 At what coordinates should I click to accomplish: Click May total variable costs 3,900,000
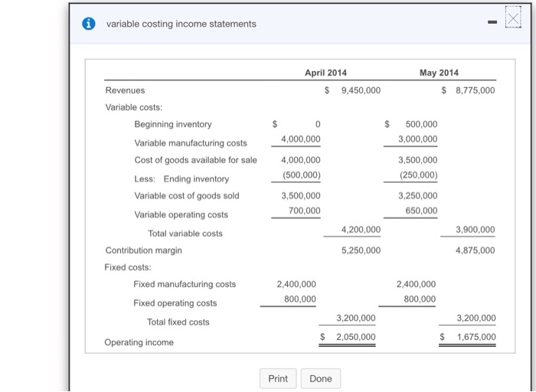476,230
